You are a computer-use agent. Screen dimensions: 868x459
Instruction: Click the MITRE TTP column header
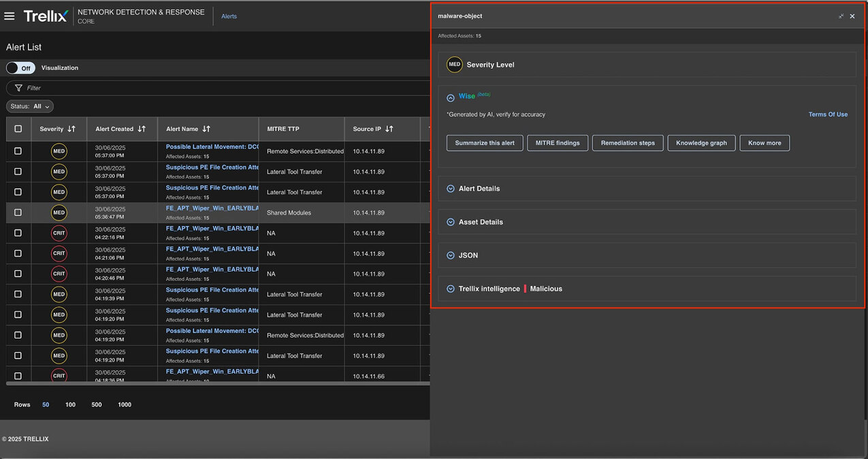(283, 129)
